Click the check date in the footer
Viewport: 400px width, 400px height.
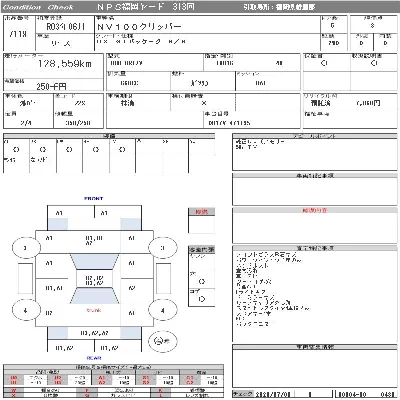[274, 394]
